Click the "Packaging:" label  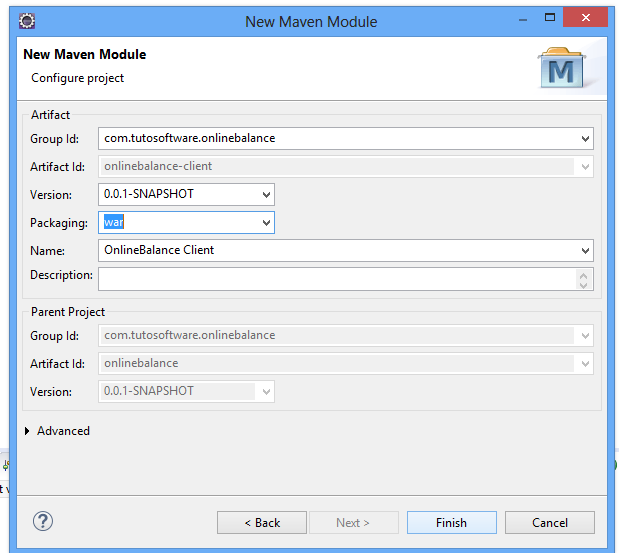pyautogui.click(x=59, y=223)
